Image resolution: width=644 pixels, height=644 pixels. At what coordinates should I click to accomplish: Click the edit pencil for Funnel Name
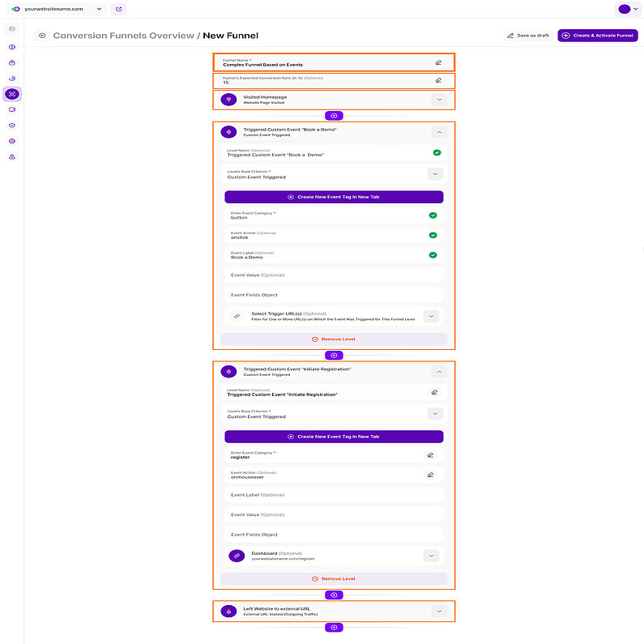pos(438,62)
